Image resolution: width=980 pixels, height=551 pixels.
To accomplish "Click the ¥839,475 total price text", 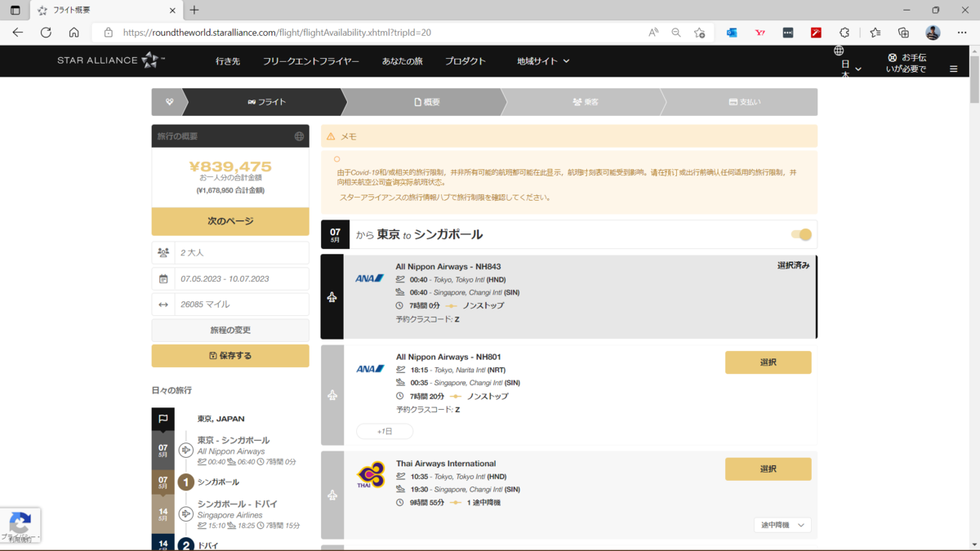I will (230, 167).
